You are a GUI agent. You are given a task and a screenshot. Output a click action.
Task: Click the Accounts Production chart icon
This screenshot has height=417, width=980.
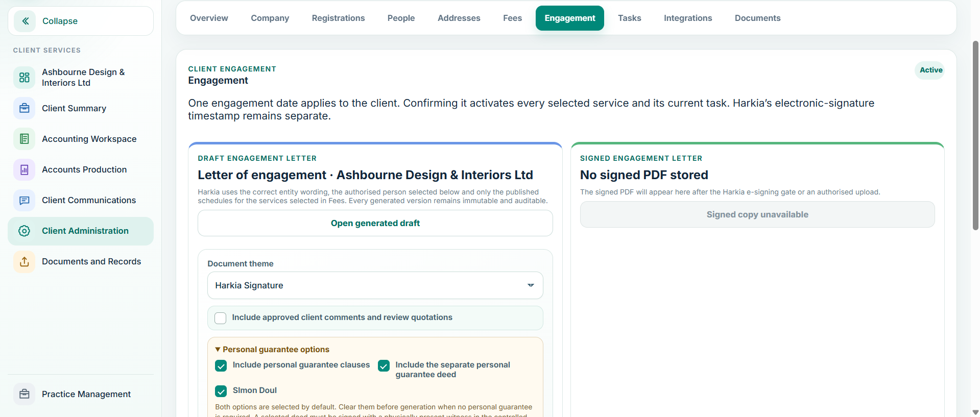[x=24, y=169]
